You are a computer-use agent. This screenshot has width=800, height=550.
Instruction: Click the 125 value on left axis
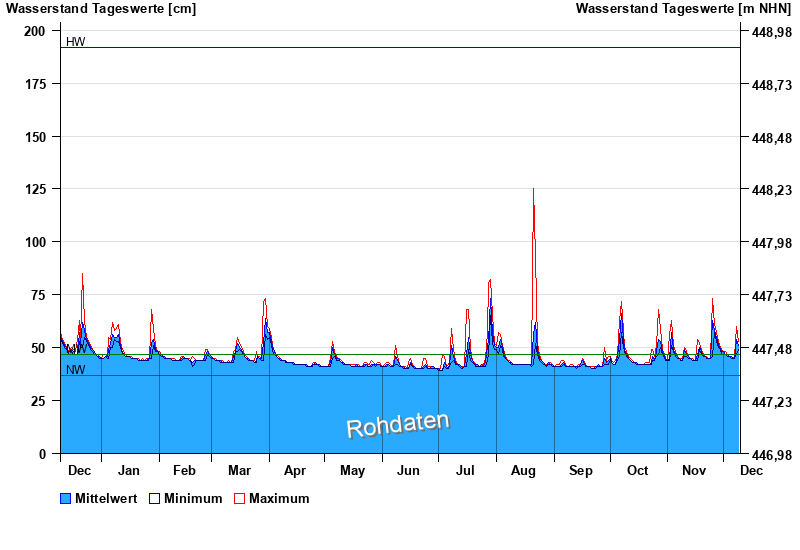tap(35, 189)
